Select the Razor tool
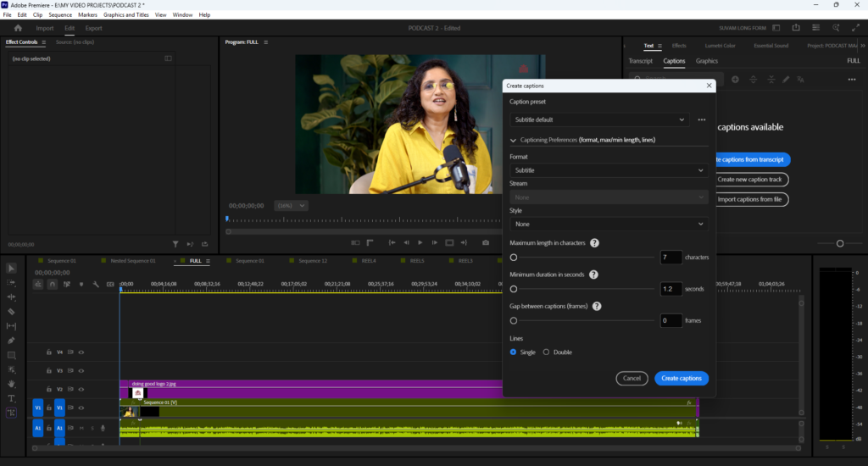This screenshot has width=868, height=466. pos(11,312)
